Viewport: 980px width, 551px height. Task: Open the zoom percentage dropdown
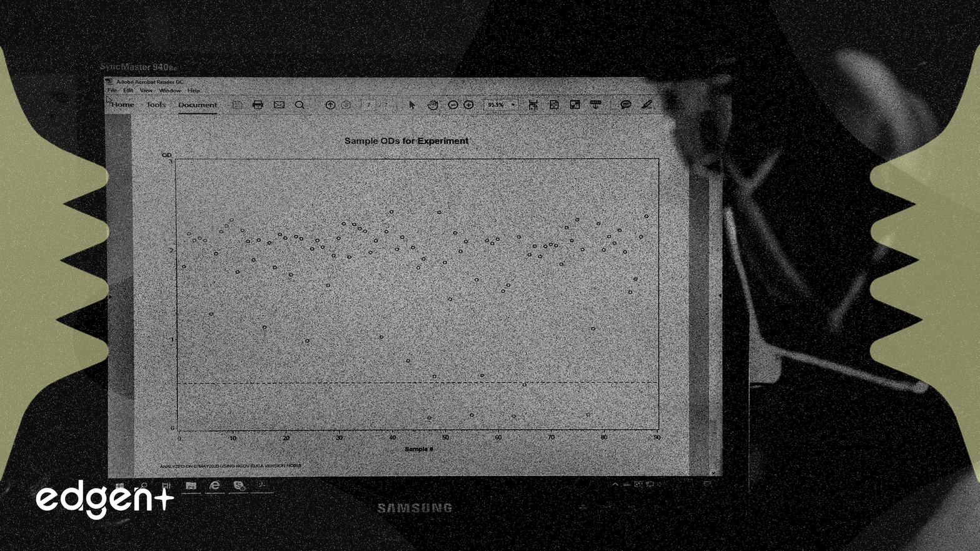click(x=513, y=105)
